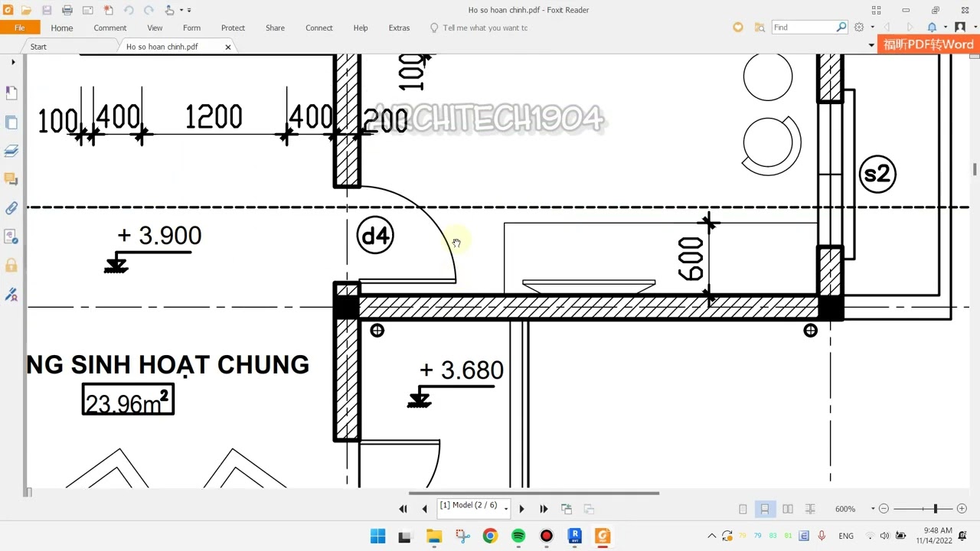Open the Share ribbon tab
The width and height of the screenshot is (980, 551).
tap(275, 28)
